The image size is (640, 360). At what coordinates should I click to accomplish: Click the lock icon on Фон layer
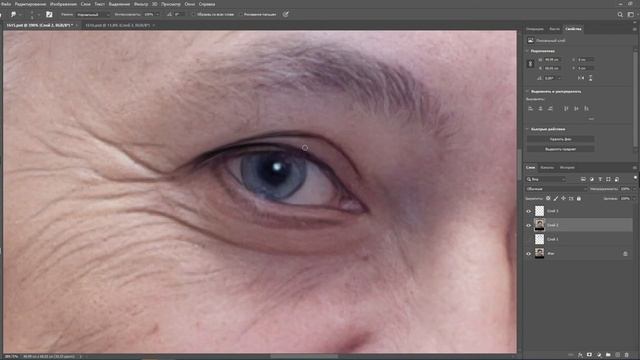(625, 253)
